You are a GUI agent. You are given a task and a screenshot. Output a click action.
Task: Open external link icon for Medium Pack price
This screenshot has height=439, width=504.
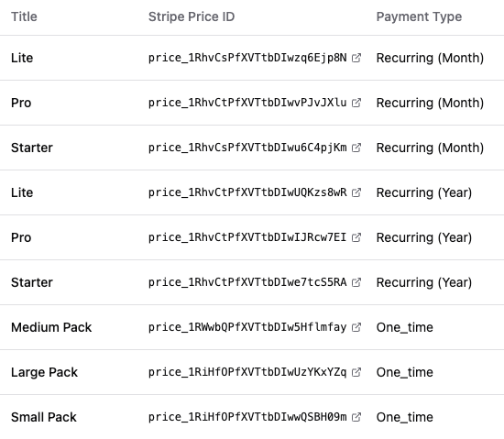[x=356, y=327]
